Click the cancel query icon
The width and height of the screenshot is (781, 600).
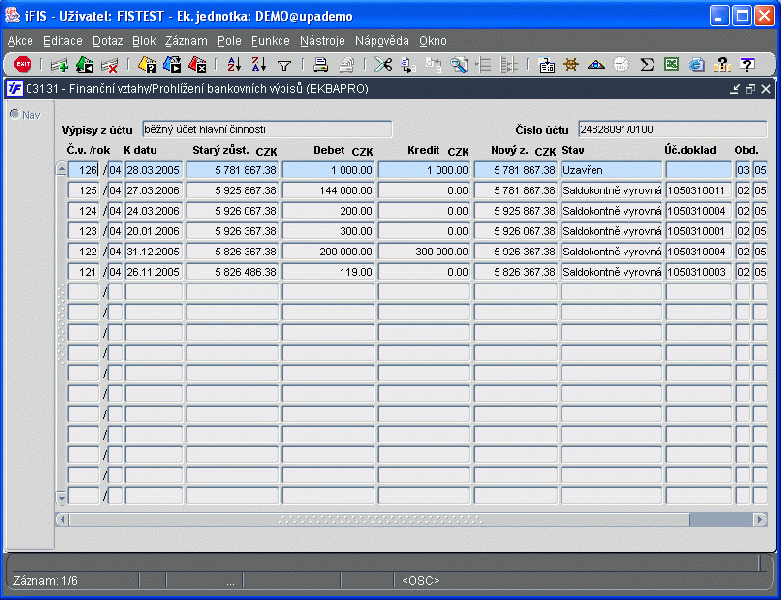(x=197, y=65)
